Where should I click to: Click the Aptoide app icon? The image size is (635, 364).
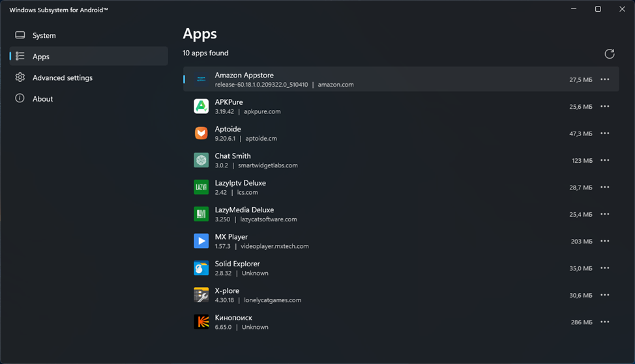201,133
